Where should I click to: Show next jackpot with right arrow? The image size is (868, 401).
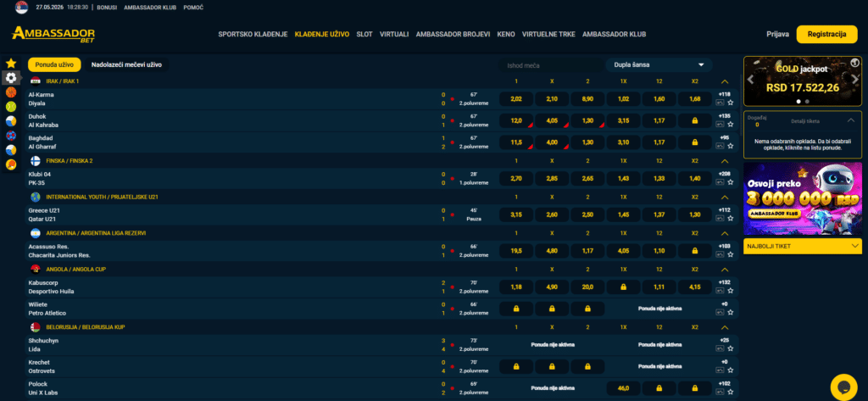pyautogui.click(x=854, y=79)
